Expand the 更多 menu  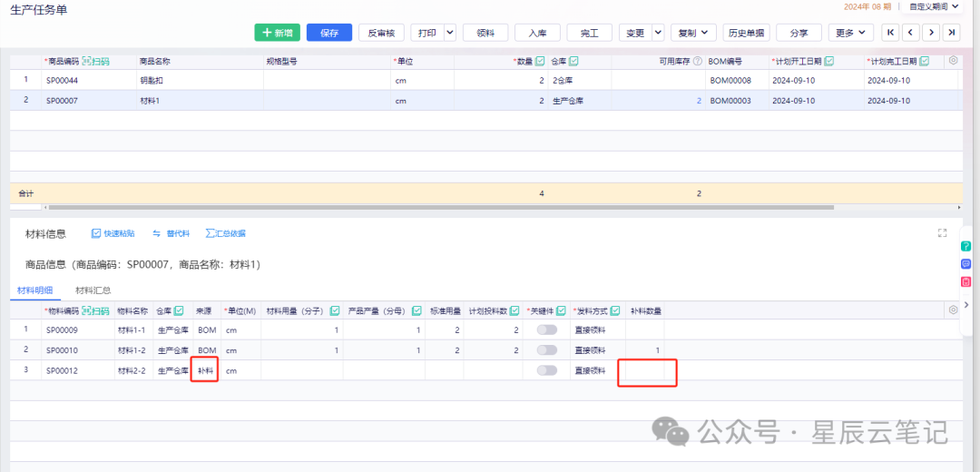(x=850, y=33)
